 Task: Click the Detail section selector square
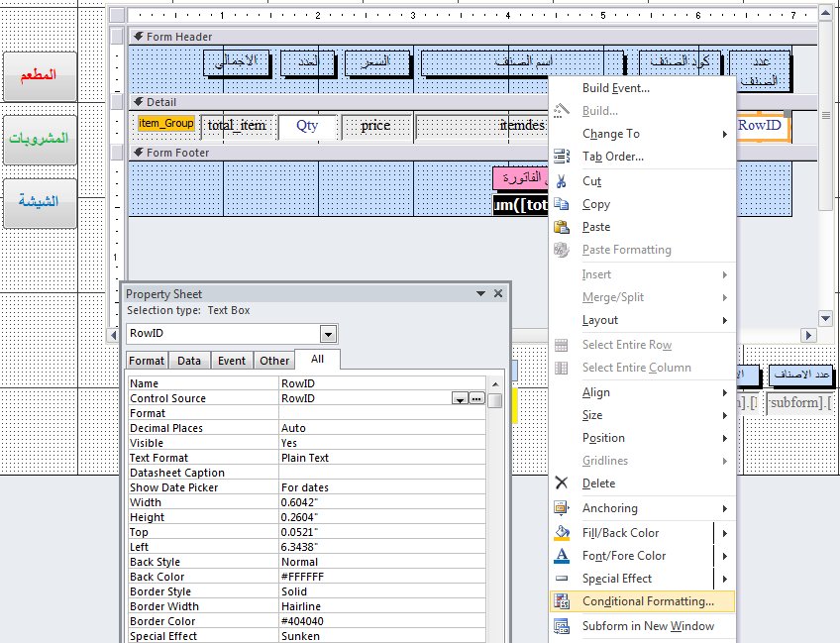coord(117,102)
